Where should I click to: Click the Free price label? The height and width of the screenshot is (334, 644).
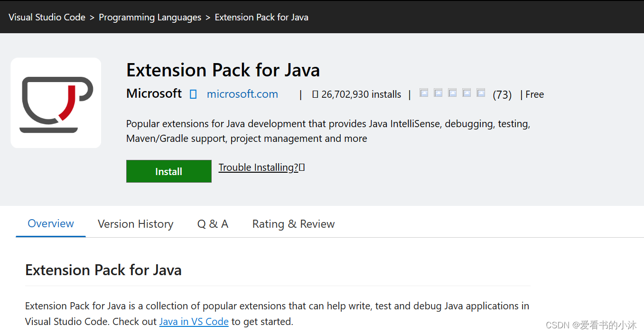click(x=534, y=94)
